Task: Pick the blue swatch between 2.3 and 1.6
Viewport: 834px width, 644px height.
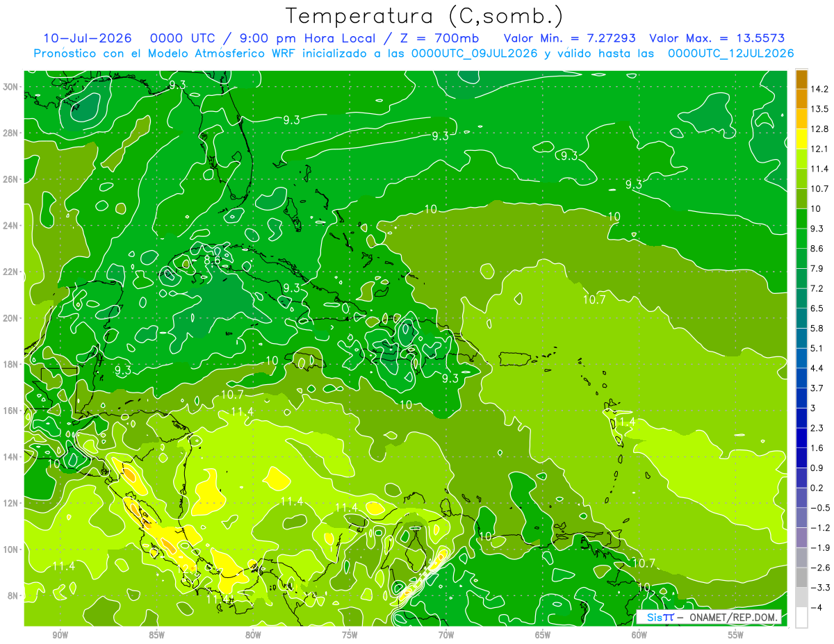Action: [x=801, y=438]
